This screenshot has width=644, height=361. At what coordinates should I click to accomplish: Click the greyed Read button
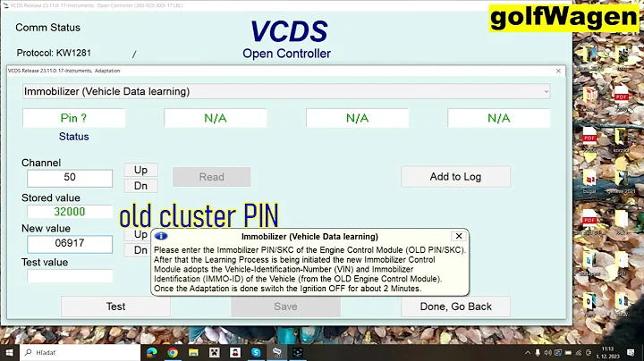211,177
